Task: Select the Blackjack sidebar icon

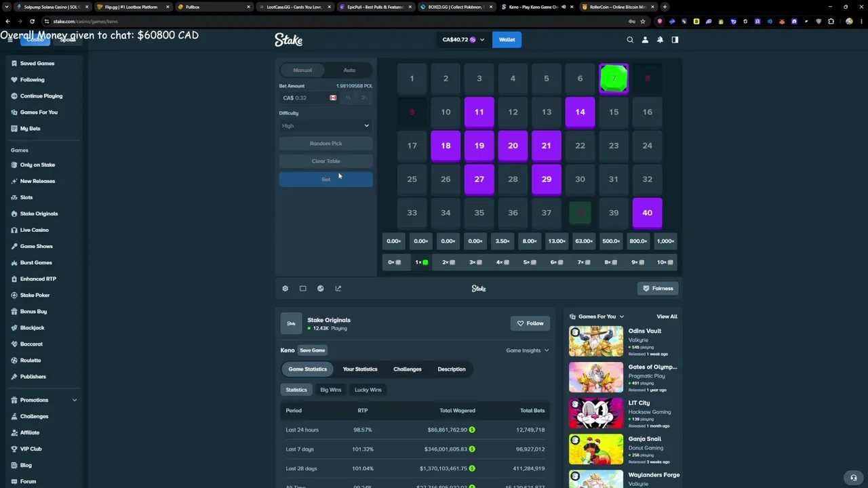Action: coord(14,327)
